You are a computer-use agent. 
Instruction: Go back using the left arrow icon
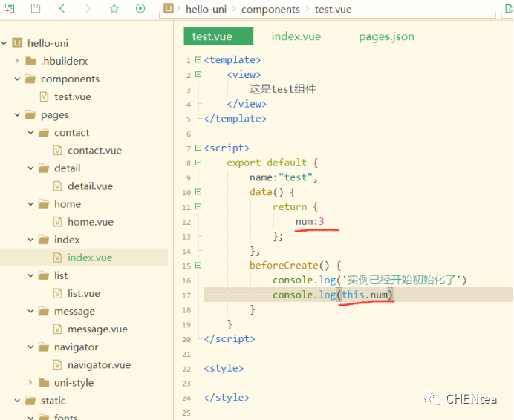62,8
